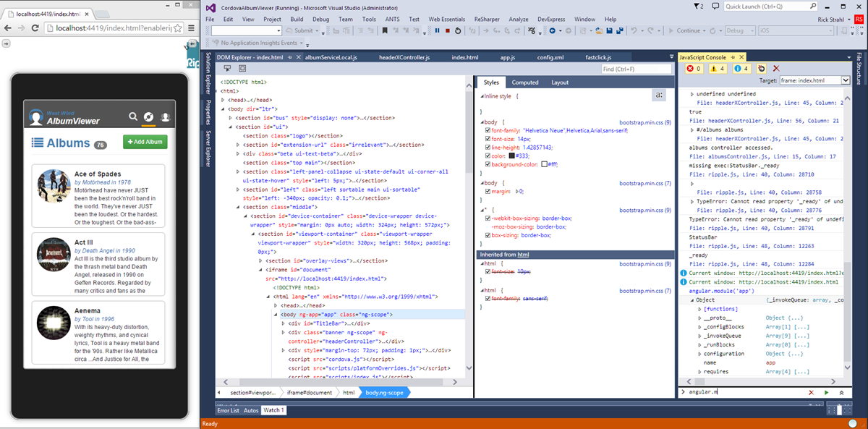
Task: Click the clear-on-navigate icon in console
Action: tap(762, 69)
